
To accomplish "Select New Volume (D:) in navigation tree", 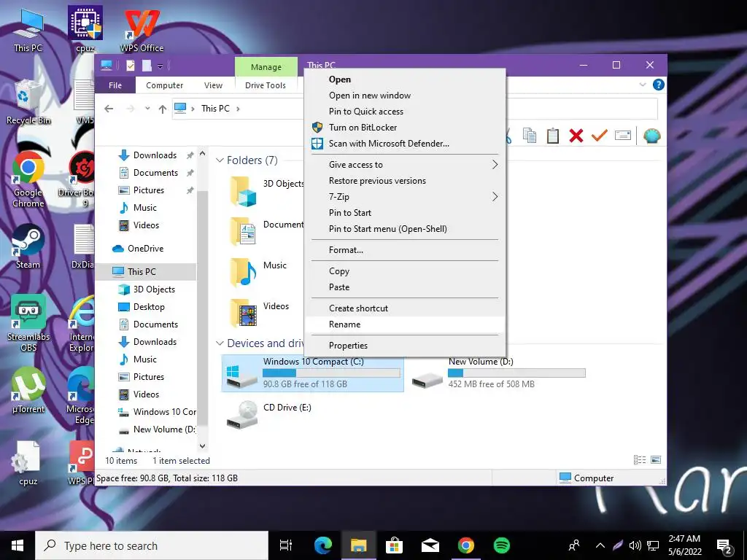I will coord(164,429).
